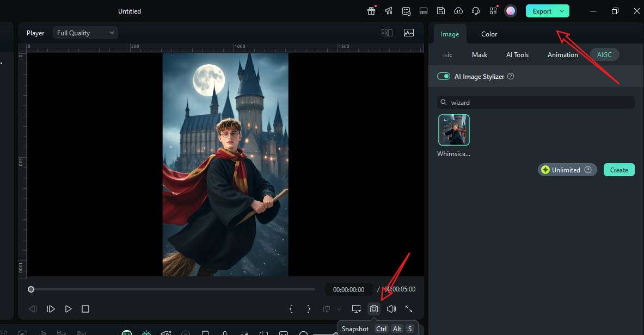This screenshot has height=335, width=644.
Task: Expand the Export dropdown arrow
Action: [x=562, y=11]
